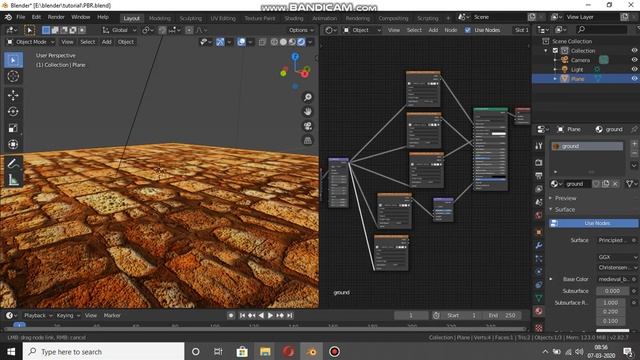
Task: Hide the Camera object
Action: [x=634, y=60]
